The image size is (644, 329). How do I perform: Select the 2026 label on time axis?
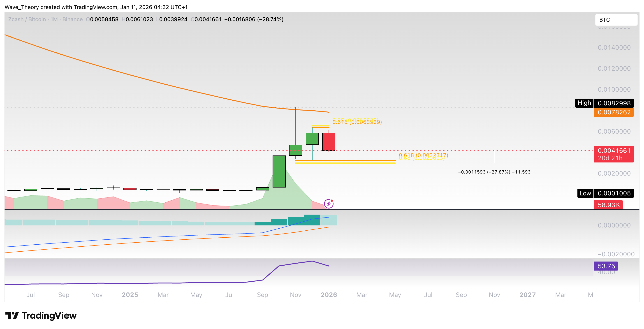tap(329, 295)
